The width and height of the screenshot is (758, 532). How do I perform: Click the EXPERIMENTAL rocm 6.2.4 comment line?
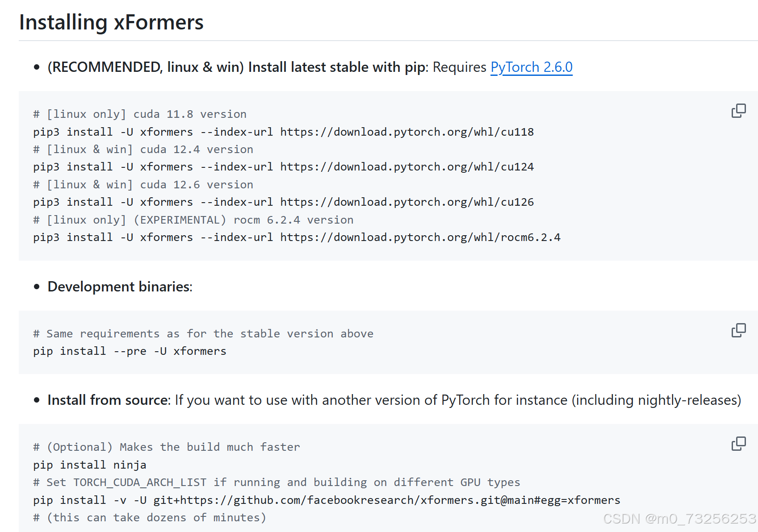(x=193, y=220)
